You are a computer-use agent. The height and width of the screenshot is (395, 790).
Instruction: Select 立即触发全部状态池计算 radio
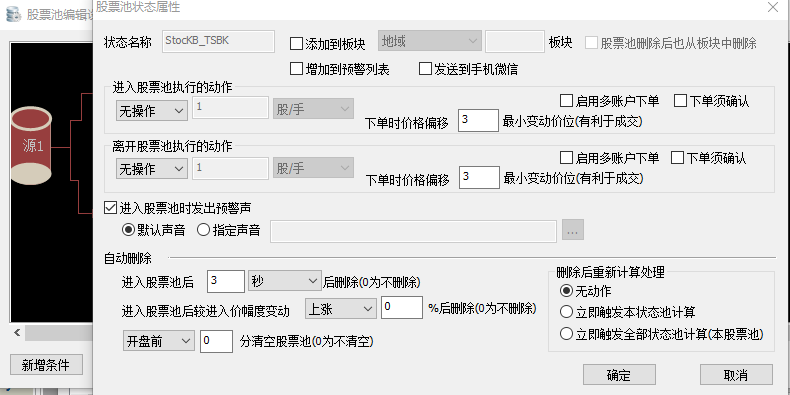tap(662, 334)
